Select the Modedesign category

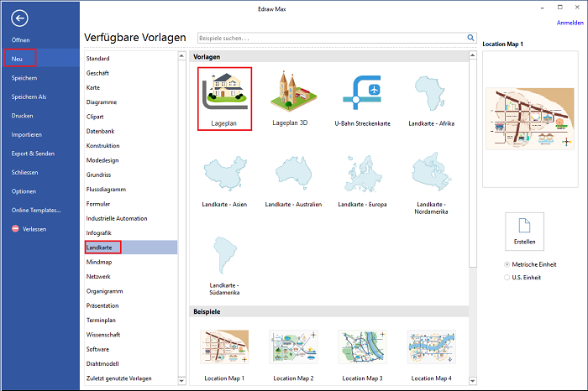click(102, 160)
